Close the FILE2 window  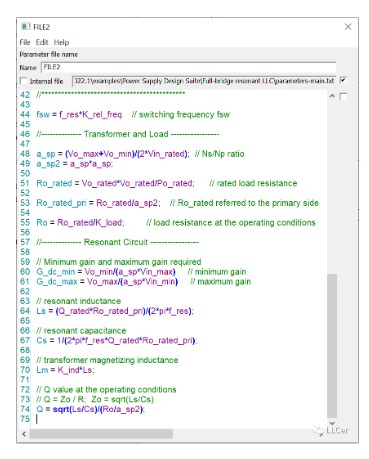[x=348, y=27]
